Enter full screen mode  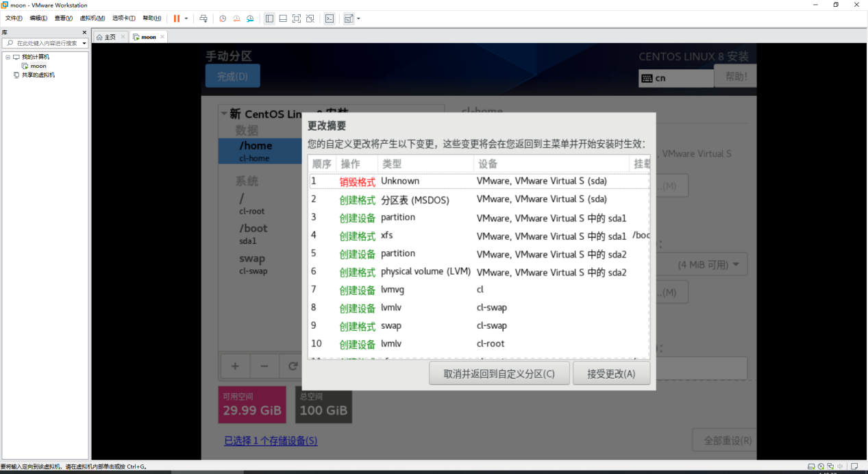296,18
